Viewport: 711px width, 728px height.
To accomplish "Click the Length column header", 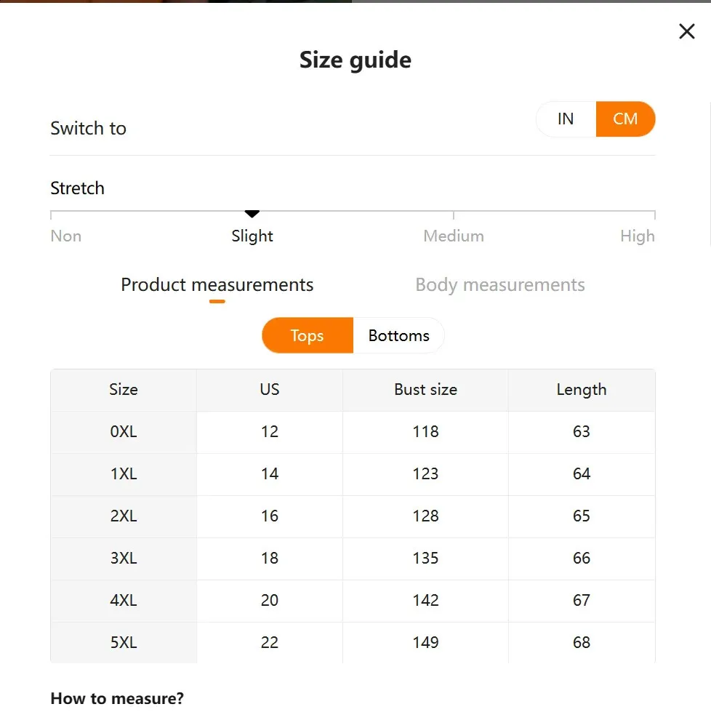I will click(x=581, y=389).
